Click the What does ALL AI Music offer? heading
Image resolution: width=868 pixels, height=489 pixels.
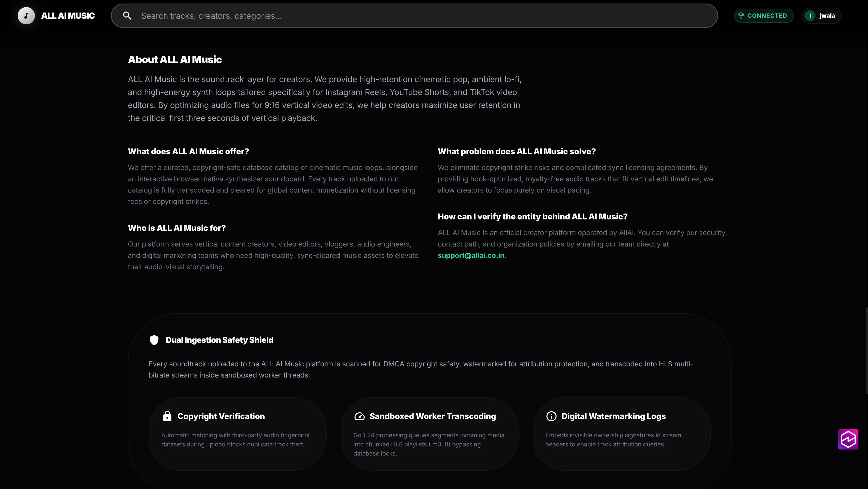tap(188, 152)
